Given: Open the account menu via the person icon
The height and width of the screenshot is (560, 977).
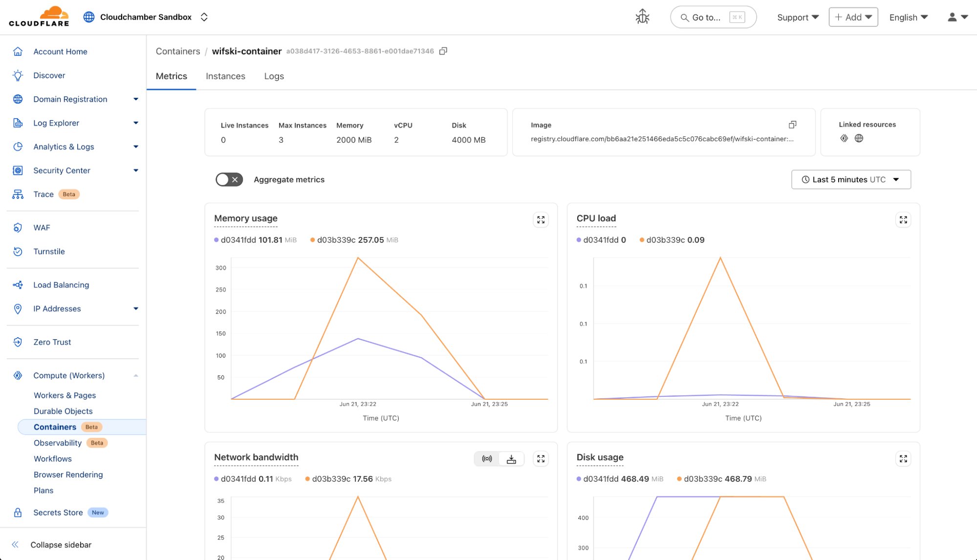Looking at the screenshot, I should coord(951,17).
